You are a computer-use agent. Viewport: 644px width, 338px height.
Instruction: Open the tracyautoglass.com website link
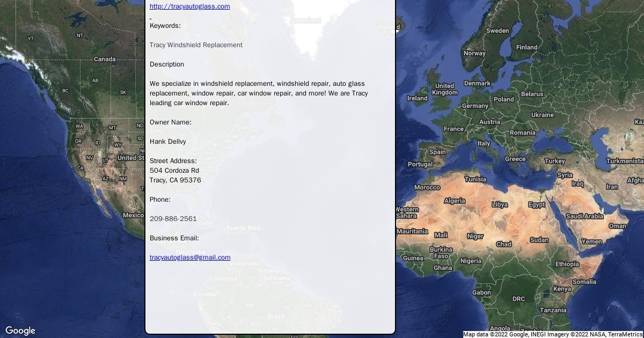click(x=189, y=6)
